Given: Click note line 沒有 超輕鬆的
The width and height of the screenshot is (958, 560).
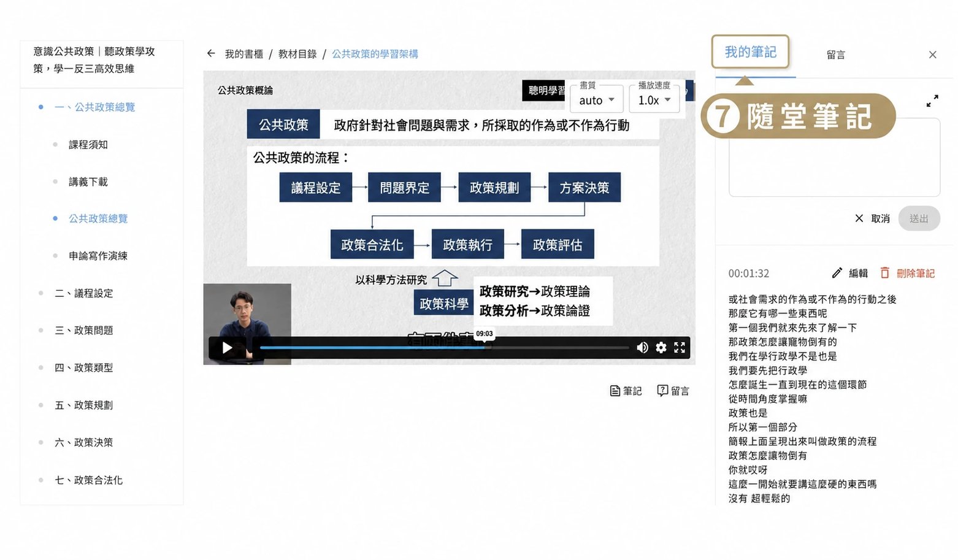Looking at the screenshot, I should (759, 498).
